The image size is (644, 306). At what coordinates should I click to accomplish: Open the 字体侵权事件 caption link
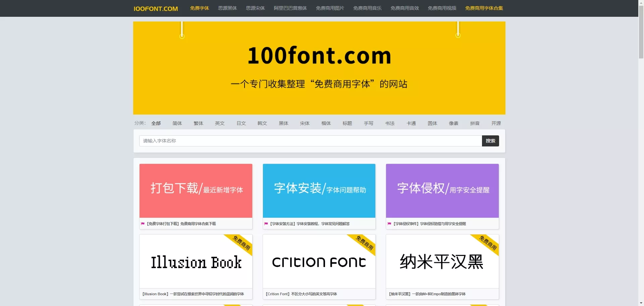pyautogui.click(x=429, y=224)
